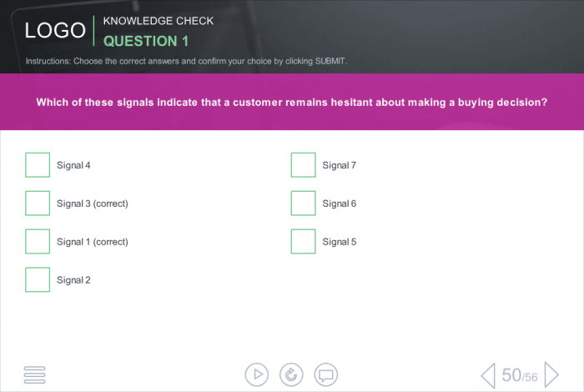Mark the Signal 6 checkbox
584x392 pixels.
[303, 204]
